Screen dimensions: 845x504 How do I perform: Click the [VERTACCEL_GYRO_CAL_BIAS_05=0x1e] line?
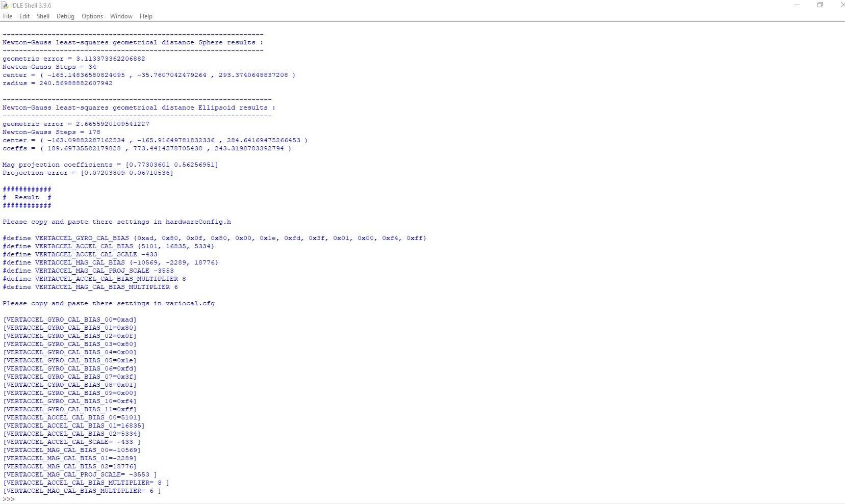[70, 360]
